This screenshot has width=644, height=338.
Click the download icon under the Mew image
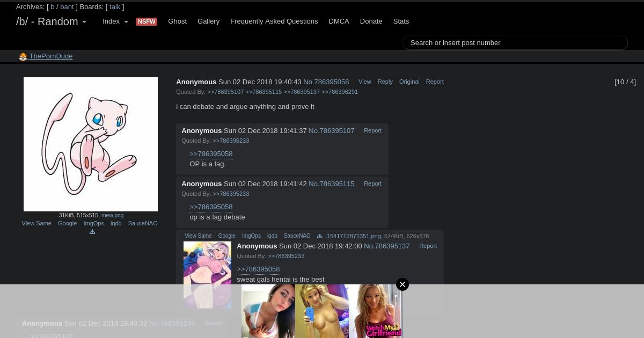click(92, 232)
